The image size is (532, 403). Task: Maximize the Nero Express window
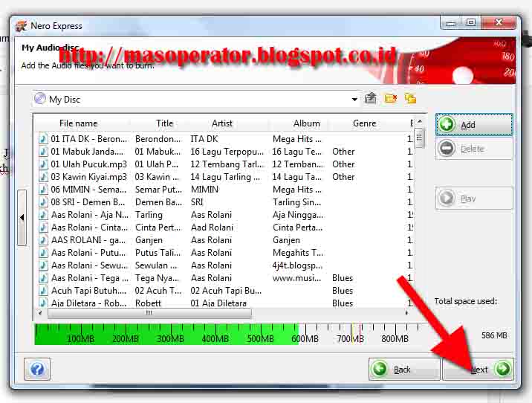470,23
